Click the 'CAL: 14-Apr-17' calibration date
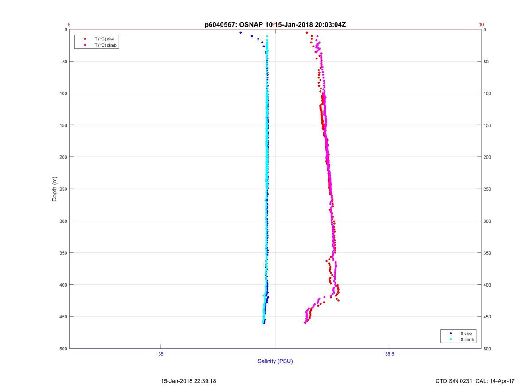The height and width of the screenshot is (392, 532). [x=495, y=381]
